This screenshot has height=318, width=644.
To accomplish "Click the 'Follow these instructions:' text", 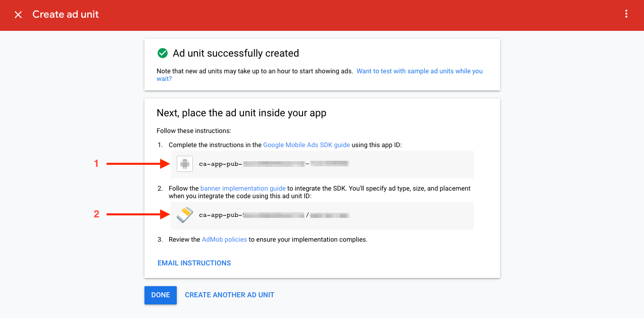I will tap(194, 131).
